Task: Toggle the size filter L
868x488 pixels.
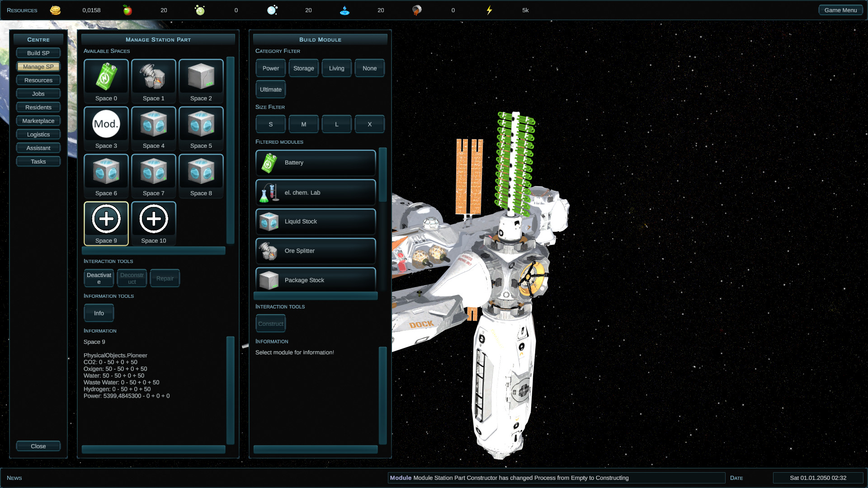Action: (337, 124)
